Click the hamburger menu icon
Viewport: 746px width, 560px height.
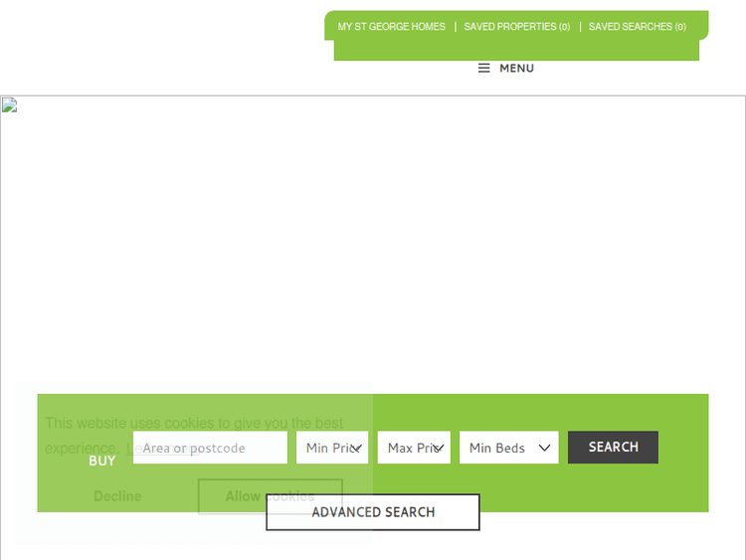[x=483, y=69]
